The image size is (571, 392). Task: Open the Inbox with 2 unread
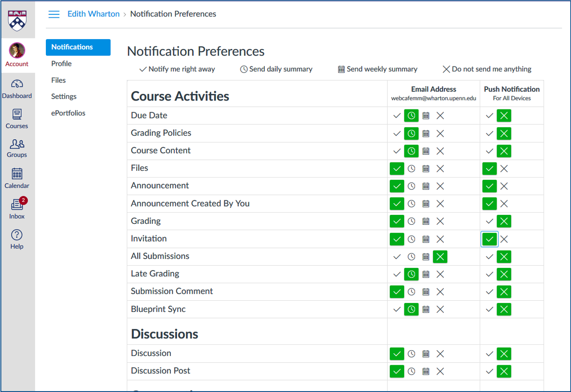(x=17, y=205)
